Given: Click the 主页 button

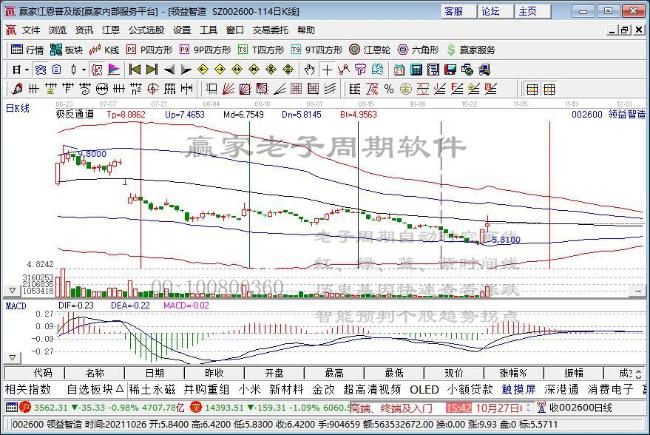Looking at the screenshot, I should 533,11.
